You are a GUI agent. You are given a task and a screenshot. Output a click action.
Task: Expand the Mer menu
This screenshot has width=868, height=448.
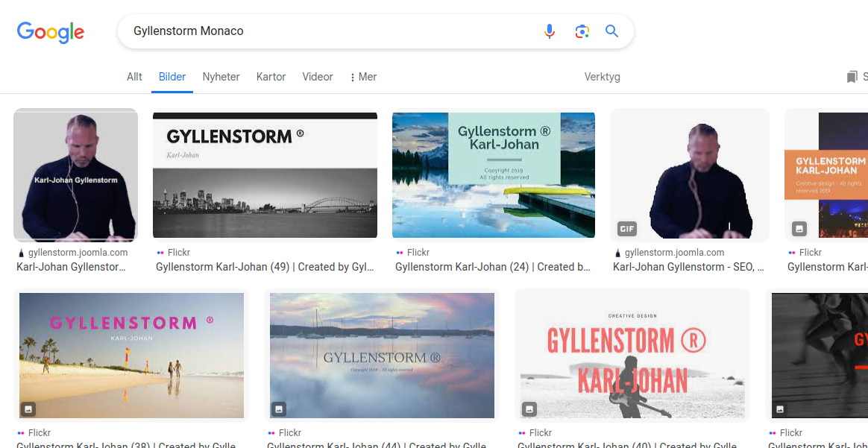point(364,77)
